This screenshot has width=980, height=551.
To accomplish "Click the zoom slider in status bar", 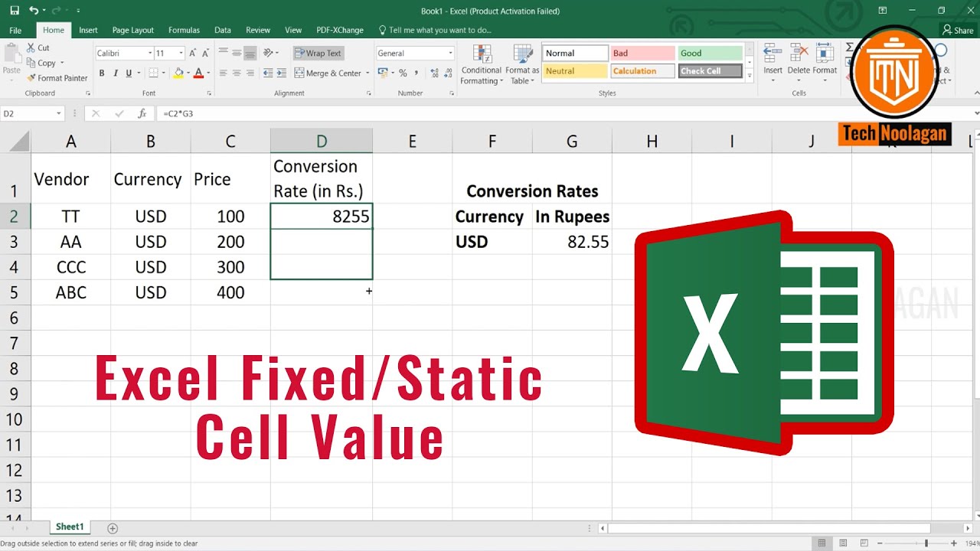I will click(x=927, y=543).
